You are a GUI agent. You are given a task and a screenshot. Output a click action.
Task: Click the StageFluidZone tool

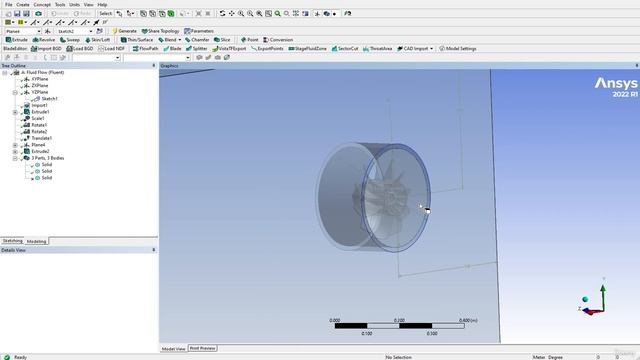308,49
